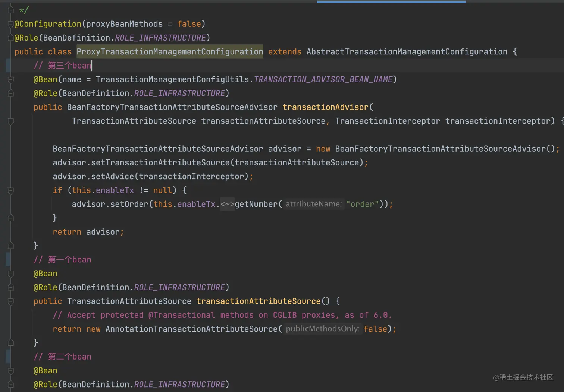The image size is (564, 392).
Task: Click the setOrder method call
Action: (x=129, y=204)
